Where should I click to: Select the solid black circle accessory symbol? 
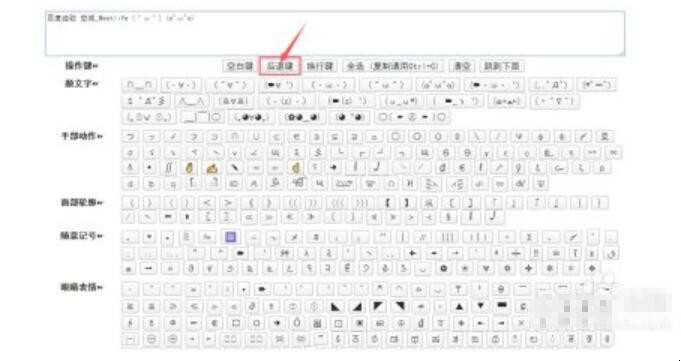tap(443, 268)
